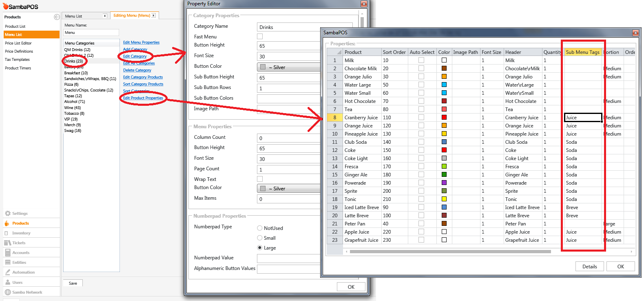
Task: Close the Menu List tab
Action: tap(105, 16)
